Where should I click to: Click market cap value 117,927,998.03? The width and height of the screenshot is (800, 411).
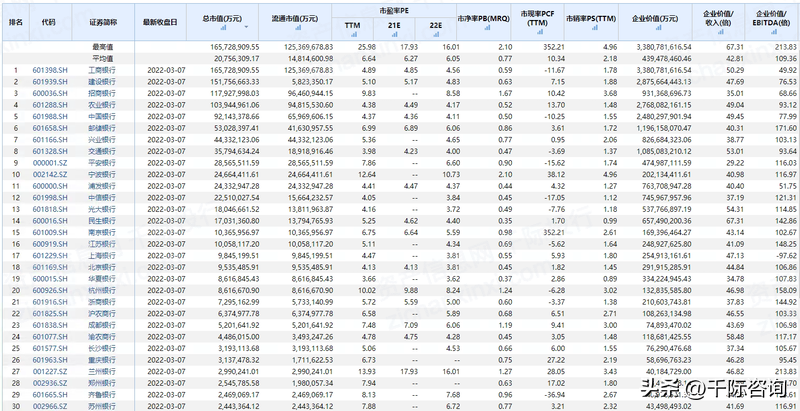point(235,93)
